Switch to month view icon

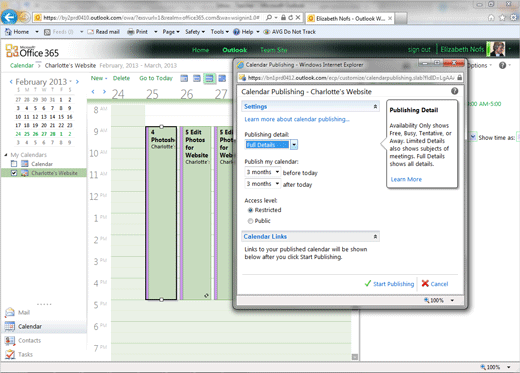pyautogui.click(x=222, y=78)
